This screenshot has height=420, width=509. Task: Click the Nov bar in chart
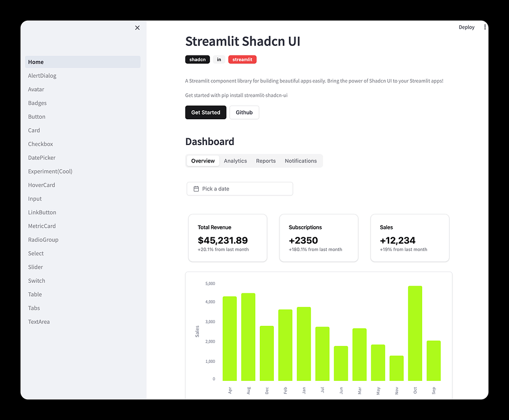(x=396, y=368)
